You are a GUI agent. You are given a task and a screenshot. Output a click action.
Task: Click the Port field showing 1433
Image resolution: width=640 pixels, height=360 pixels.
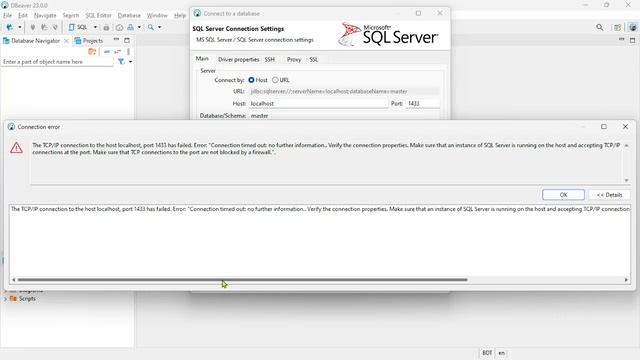pyautogui.click(x=422, y=104)
